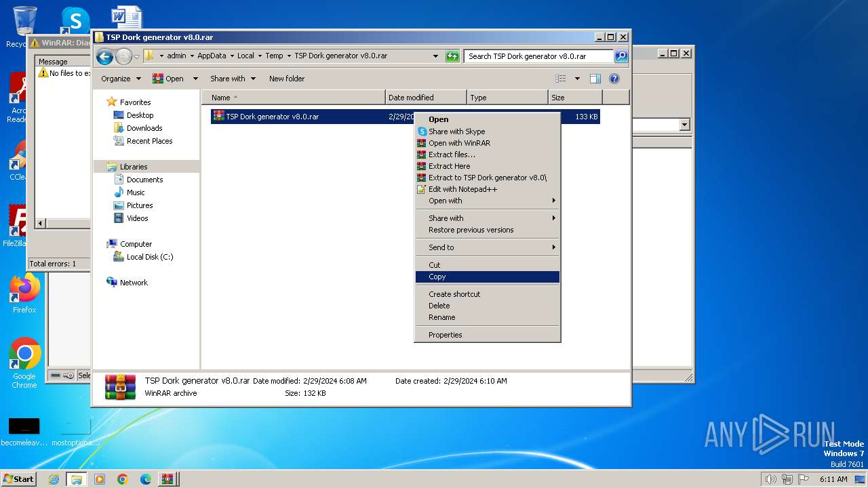Open the Change your view icon
Image resolution: width=868 pixels, height=488 pixels.
click(x=561, y=79)
